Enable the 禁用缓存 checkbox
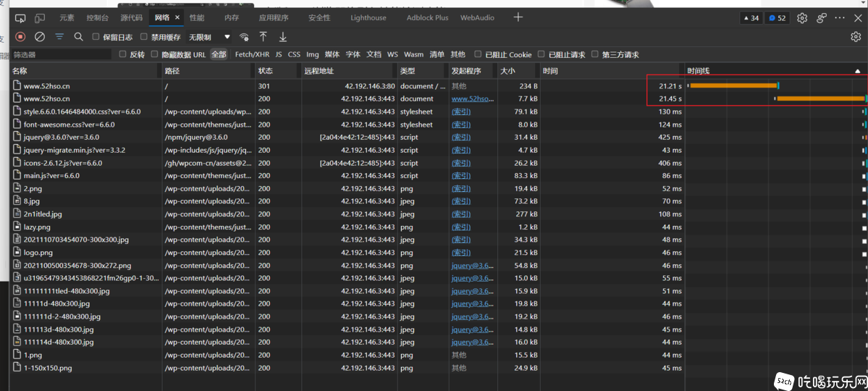Screen dimensions: 868x391 tap(144, 37)
